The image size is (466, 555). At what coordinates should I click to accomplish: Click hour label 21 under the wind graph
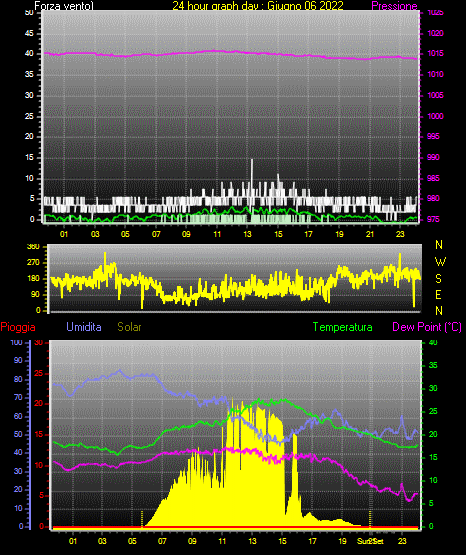click(x=370, y=234)
